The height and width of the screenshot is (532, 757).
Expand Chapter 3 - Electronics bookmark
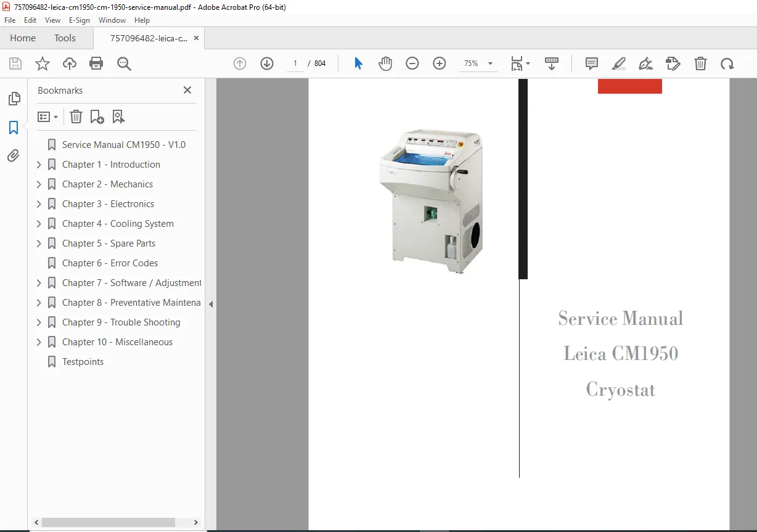pos(39,204)
